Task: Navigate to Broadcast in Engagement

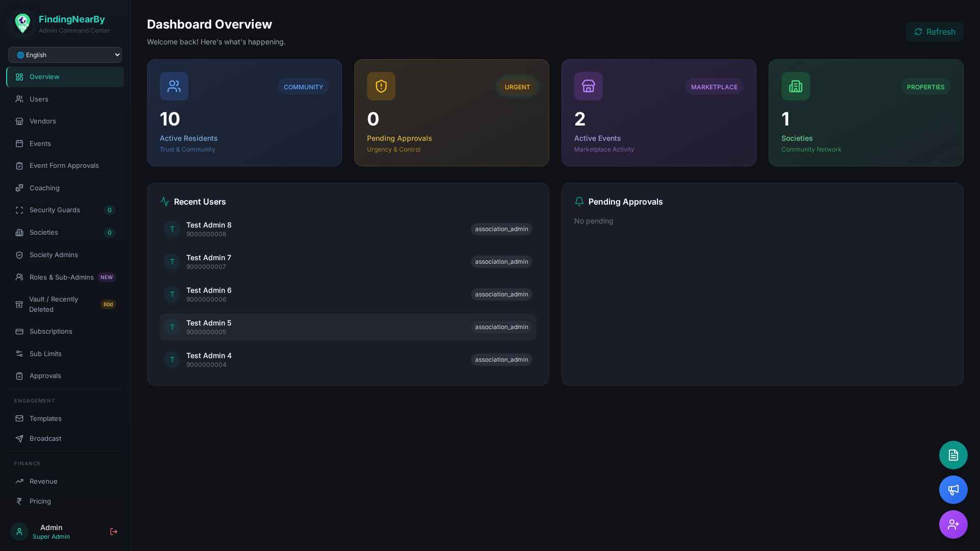Action: (x=45, y=439)
